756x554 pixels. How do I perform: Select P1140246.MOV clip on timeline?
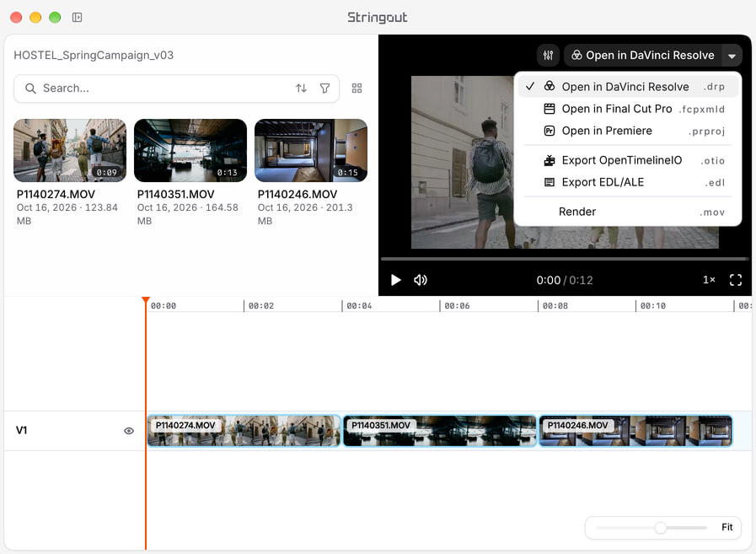[635, 430]
